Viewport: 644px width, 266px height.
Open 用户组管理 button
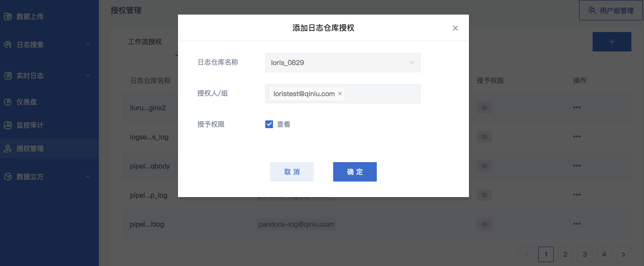click(x=611, y=10)
